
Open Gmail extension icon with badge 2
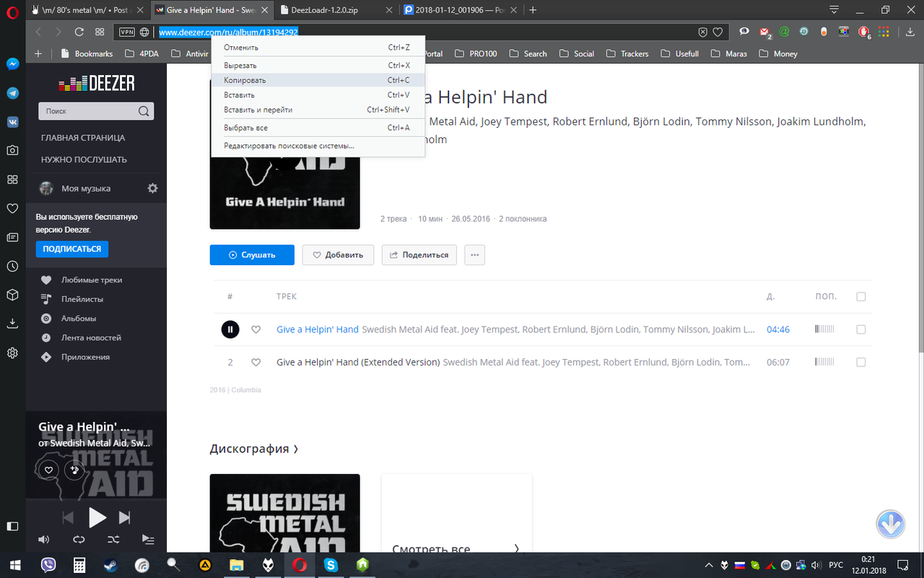coord(766,32)
